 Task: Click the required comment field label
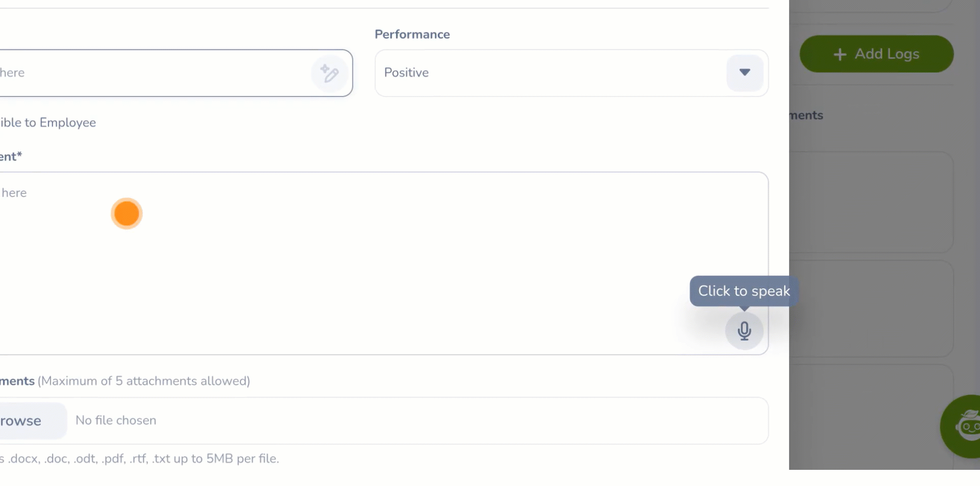10,157
